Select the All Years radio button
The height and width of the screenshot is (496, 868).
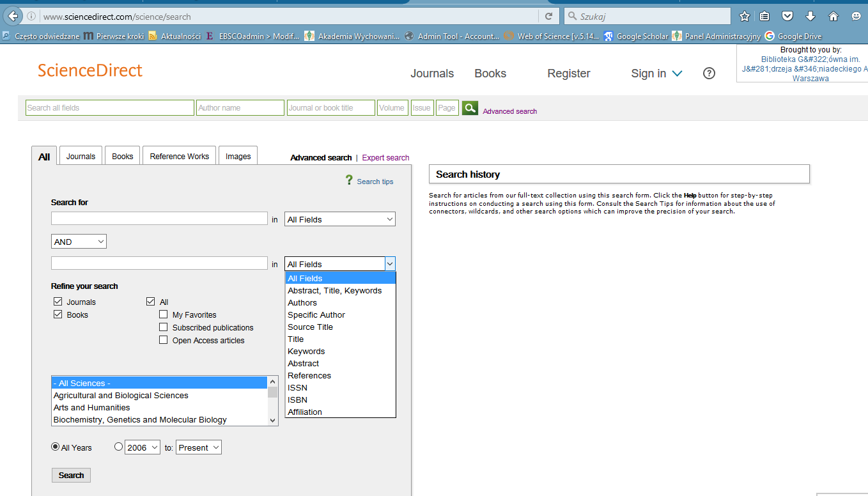pyautogui.click(x=56, y=447)
